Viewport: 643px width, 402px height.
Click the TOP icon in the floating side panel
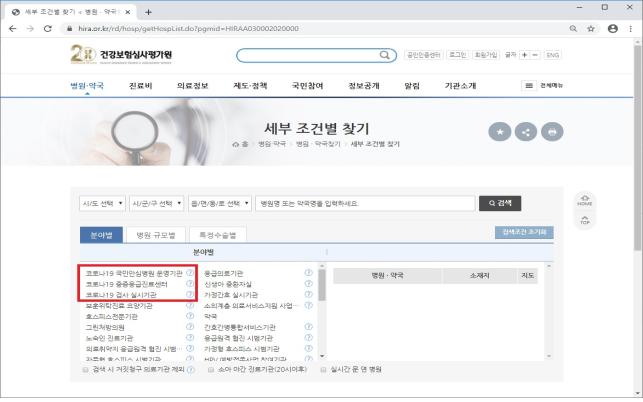tap(585, 220)
